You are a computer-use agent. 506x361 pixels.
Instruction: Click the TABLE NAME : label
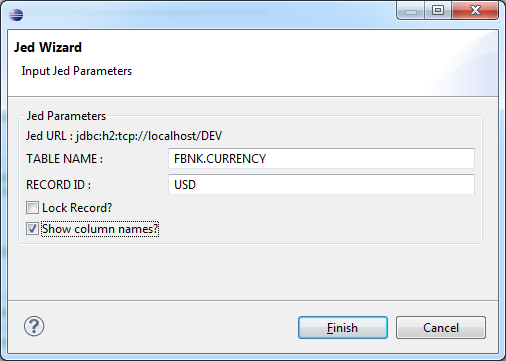[x=64, y=159]
